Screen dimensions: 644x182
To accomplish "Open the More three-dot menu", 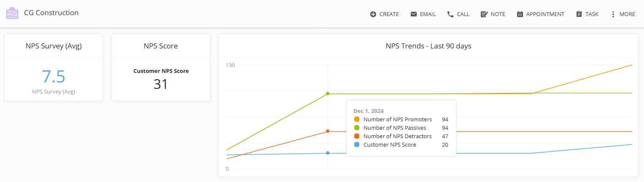I will 613,14.
